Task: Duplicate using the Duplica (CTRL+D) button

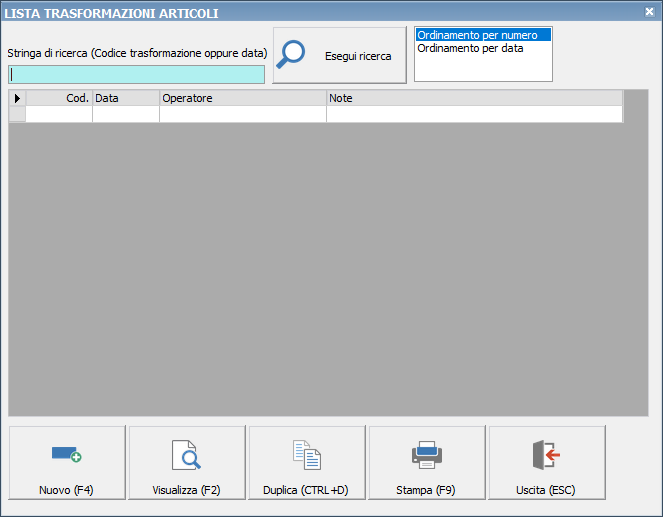Action: (x=307, y=464)
